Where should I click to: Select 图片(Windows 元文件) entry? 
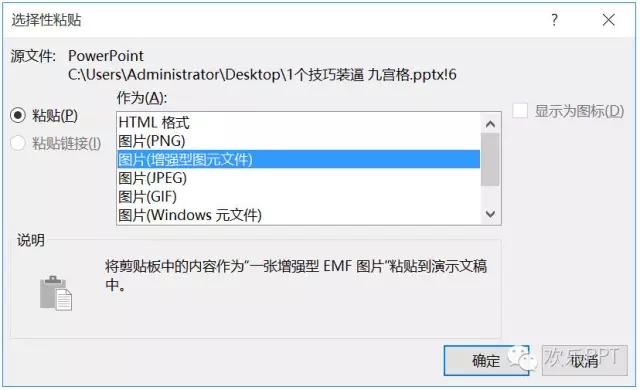tap(298, 215)
